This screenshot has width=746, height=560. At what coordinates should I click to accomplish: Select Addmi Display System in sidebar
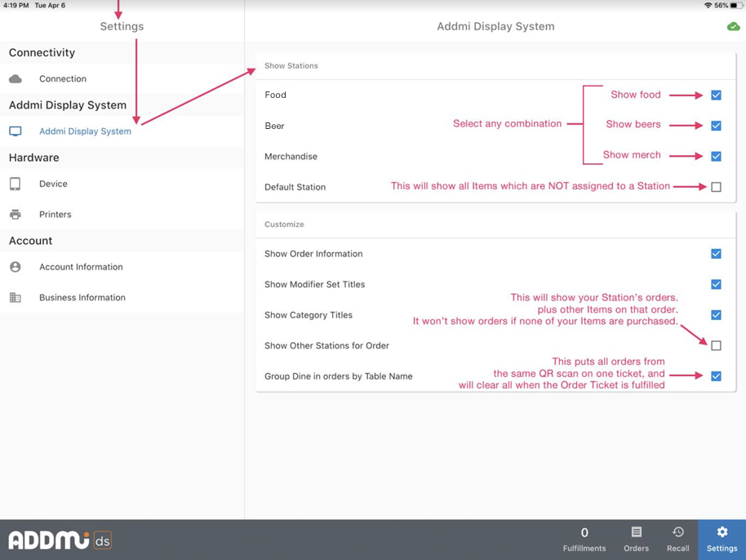point(122,131)
